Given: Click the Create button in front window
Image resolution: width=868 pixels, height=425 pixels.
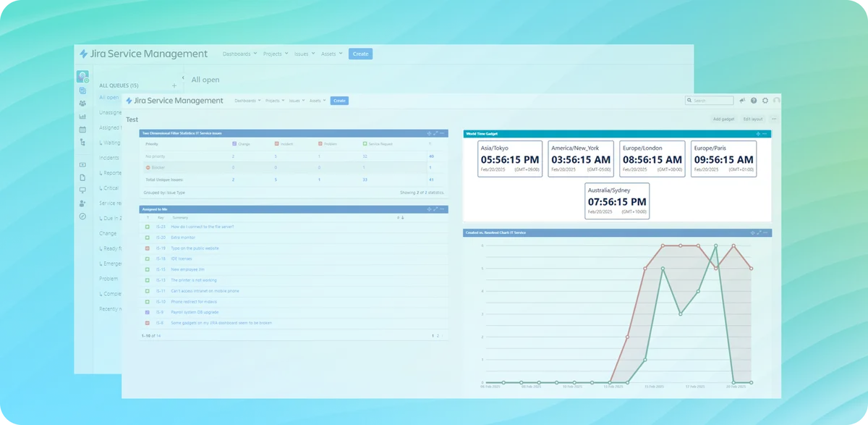Looking at the screenshot, I should click(339, 101).
